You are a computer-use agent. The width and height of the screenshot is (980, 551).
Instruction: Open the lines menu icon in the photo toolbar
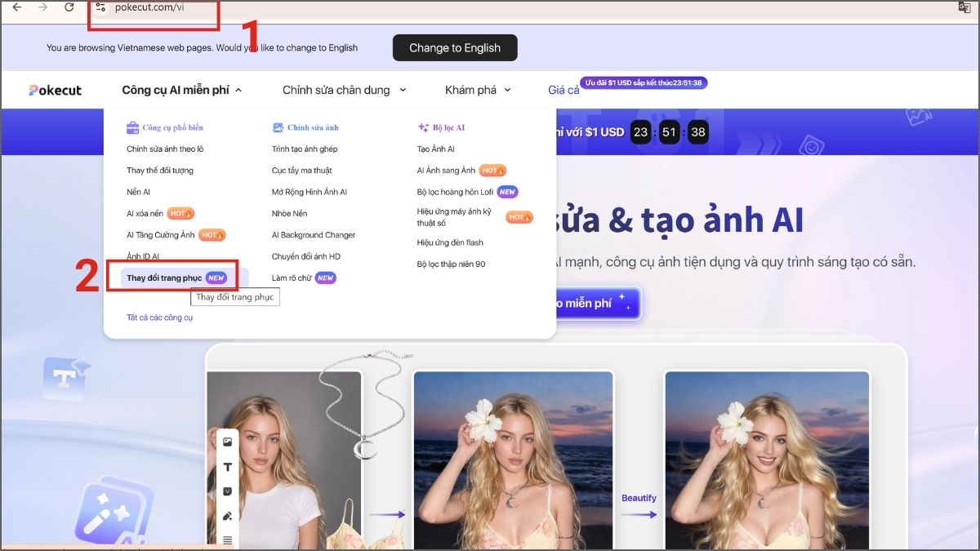228,540
